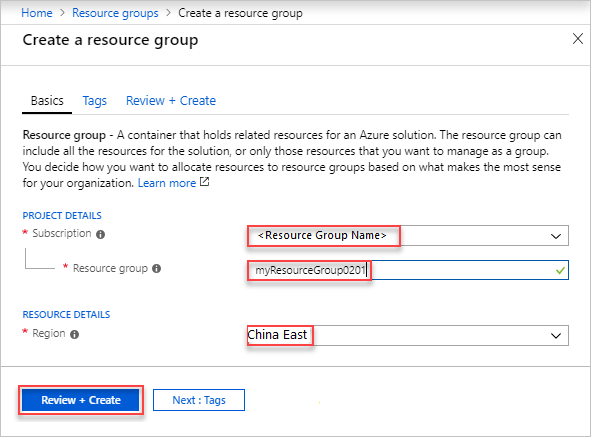Click the Resource group info icon
The height and width of the screenshot is (437, 591).
156,268
